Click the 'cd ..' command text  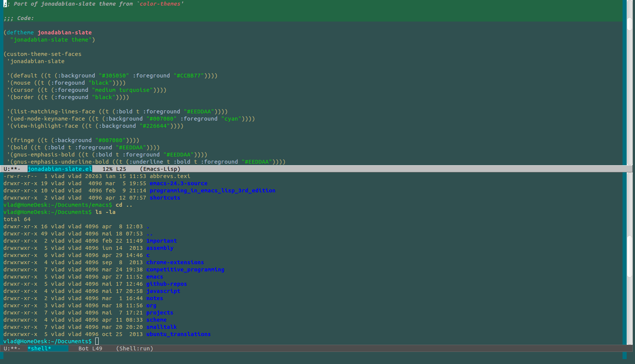124,205
